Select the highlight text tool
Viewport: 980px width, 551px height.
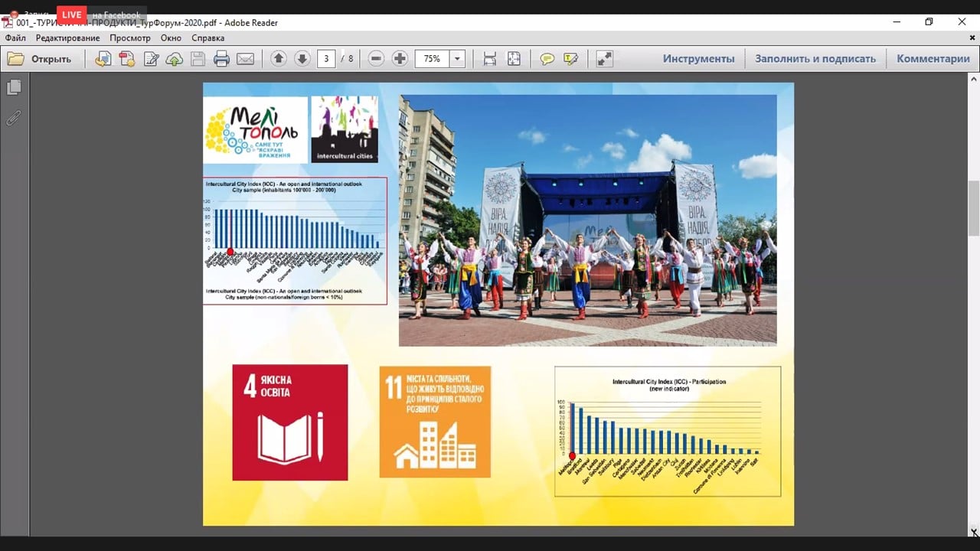[570, 59]
